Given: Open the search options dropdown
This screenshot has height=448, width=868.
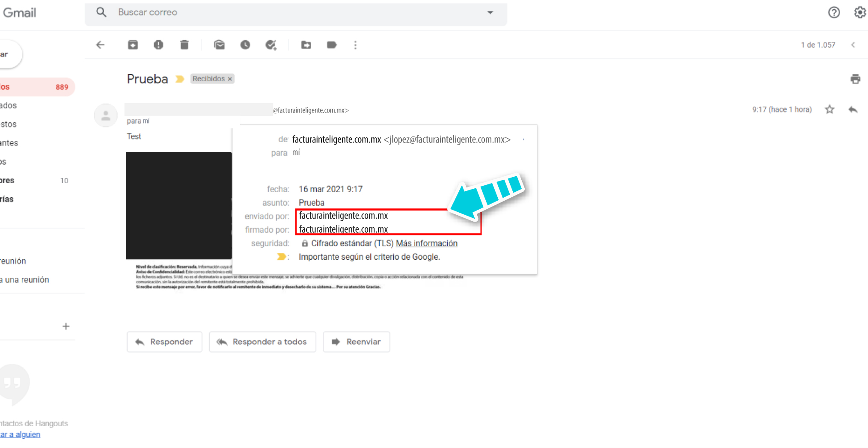Looking at the screenshot, I should click(490, 12).
